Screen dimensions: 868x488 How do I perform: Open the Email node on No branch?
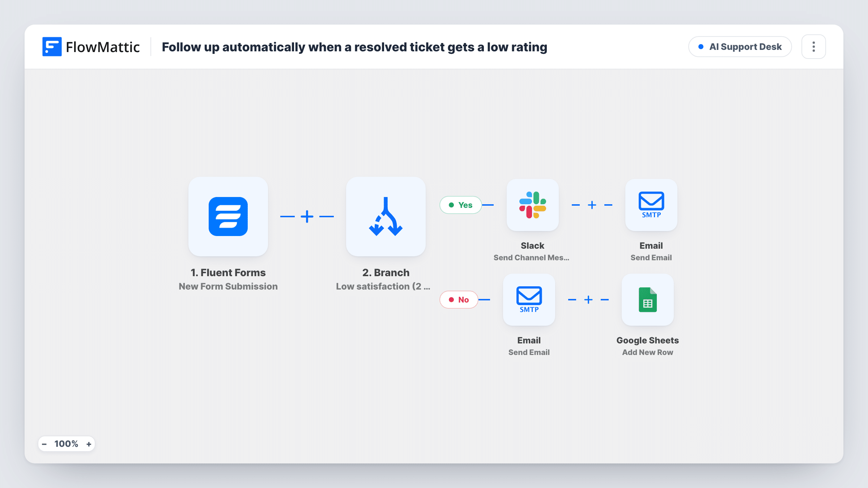tap(529, 300)
